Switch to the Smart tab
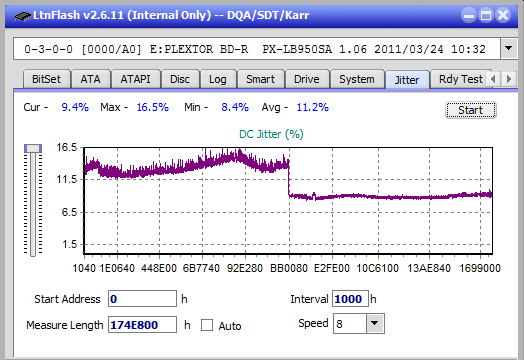This screenshot has height=360, width=524. click(260, 79)
